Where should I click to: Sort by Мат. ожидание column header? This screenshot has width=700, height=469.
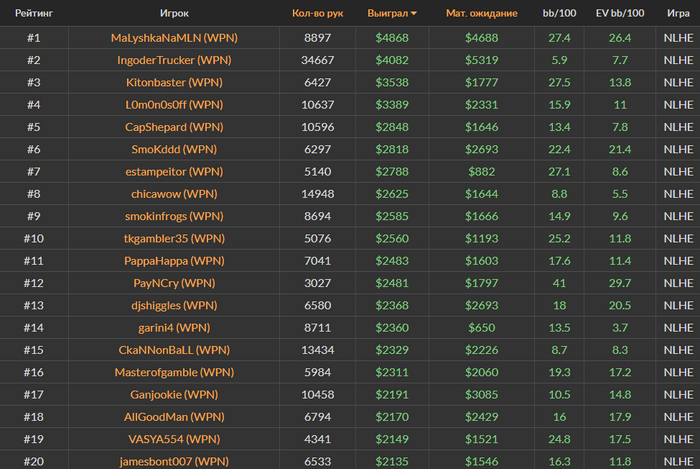pyautogui.click(x=482, y=13)
